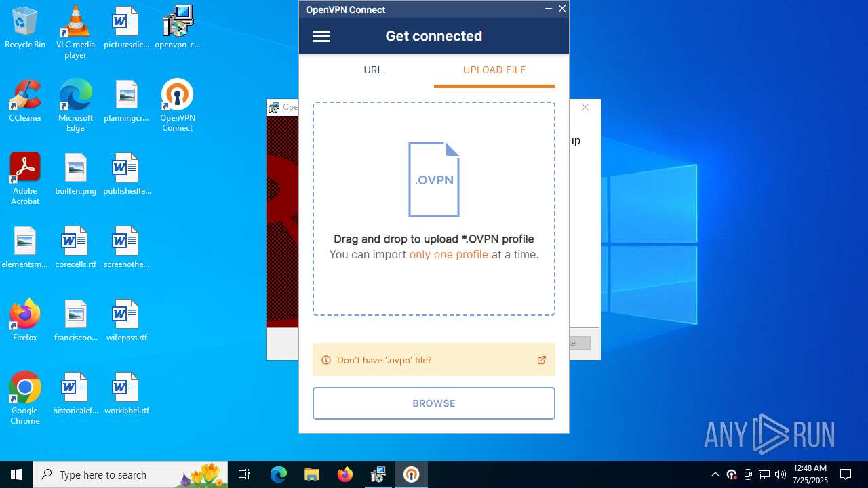This screenshot has height=488, width=868.
Task: Click the OpenVPN Connect taskbar button
Action: point(412,474)
